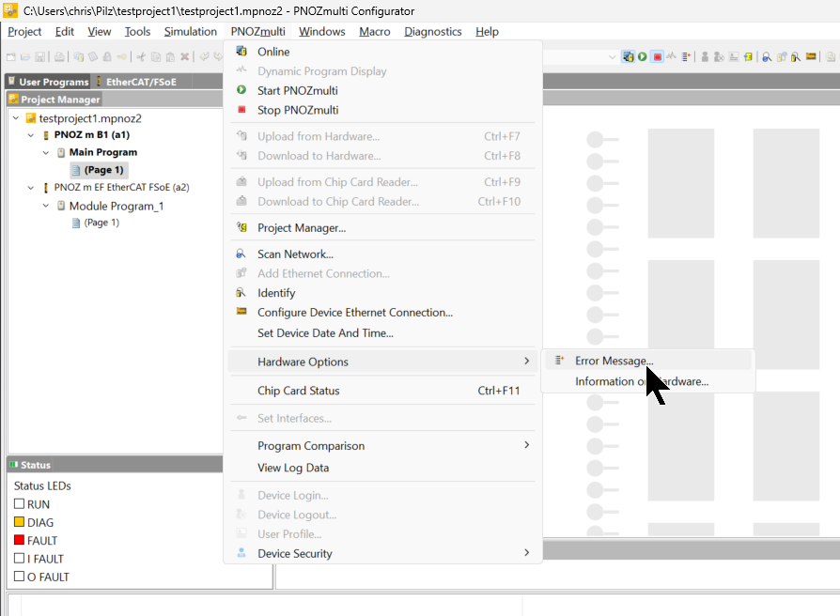Click the RUN status LED box
The width and height of the screenshot is (840, 616).
pyautogui.click(x=20, y=503)
